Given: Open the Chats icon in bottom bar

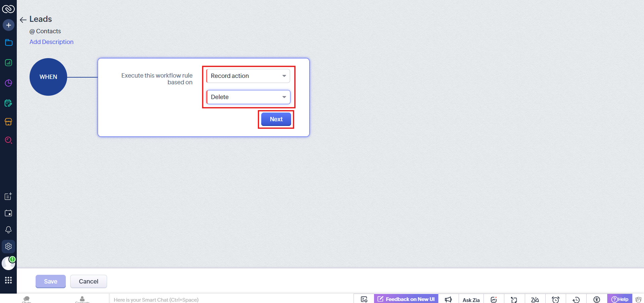Looking at the screenshot, I should pyautogui.click(x=27, y=299).
